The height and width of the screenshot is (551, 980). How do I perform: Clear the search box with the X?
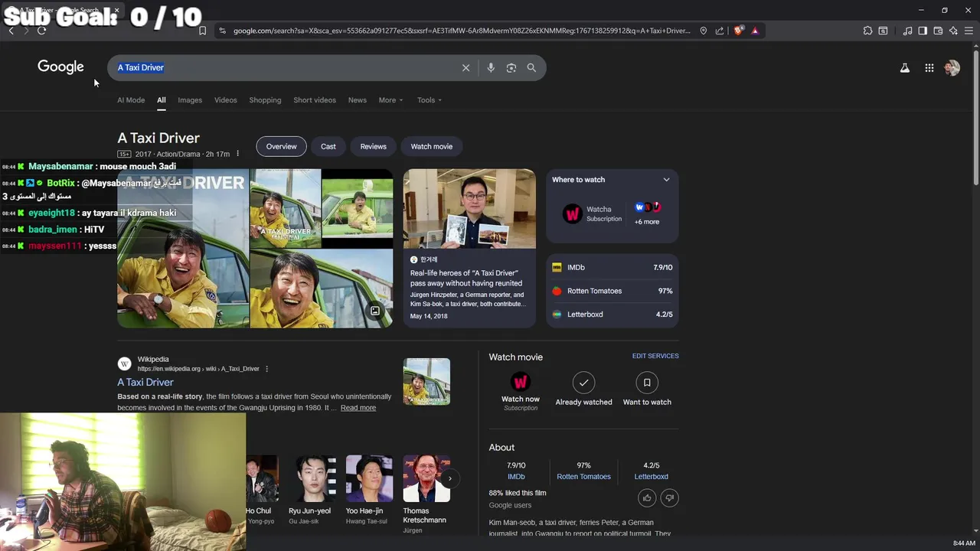(x=465, y=67)
